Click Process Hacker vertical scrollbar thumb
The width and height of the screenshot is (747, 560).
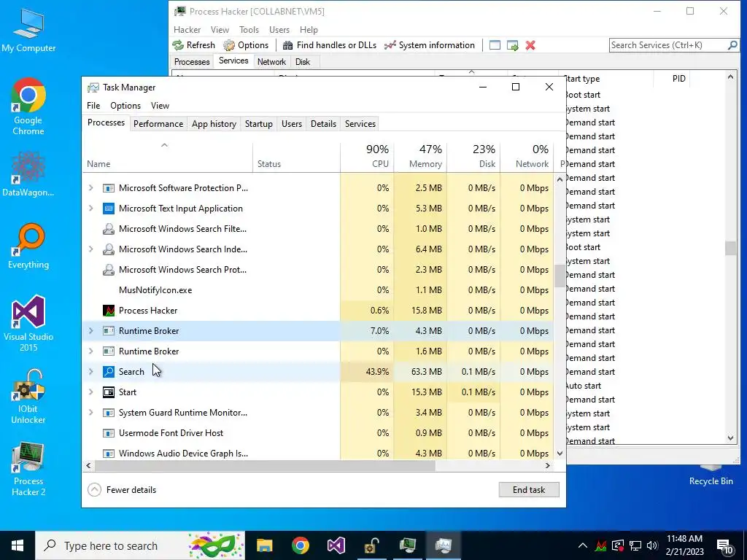coord(730,248)
